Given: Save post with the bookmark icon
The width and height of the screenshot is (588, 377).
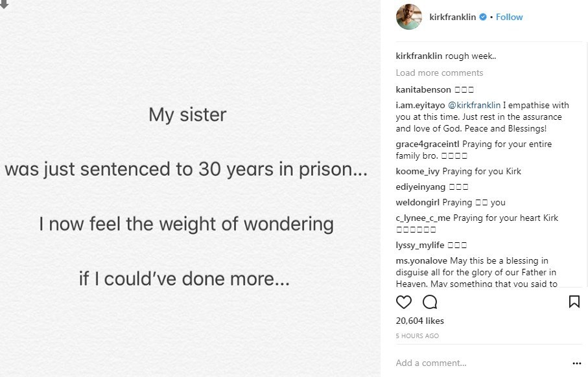Looking at the screenshot, I should coord(574,302).
